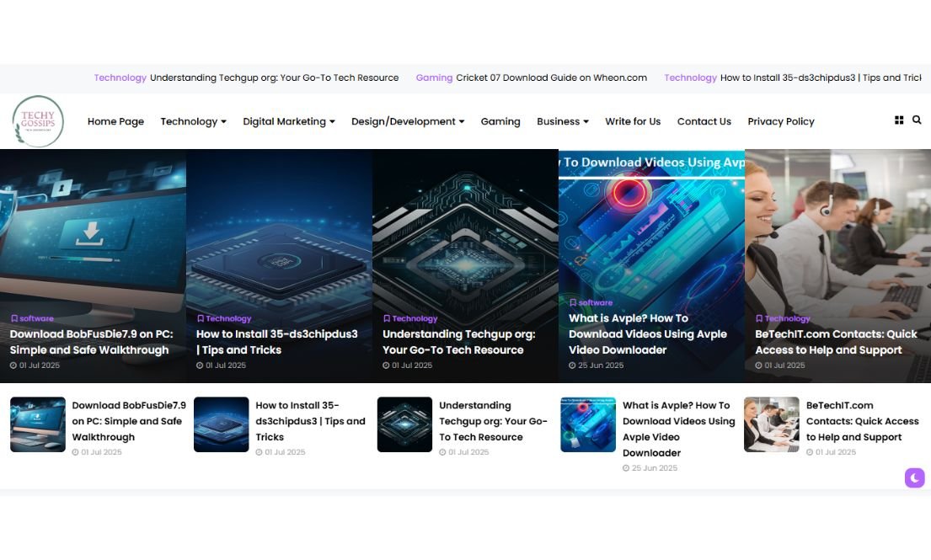Click the BeTechIT.com small thumbnail in list
The height and width of the screenshot is (560, 931).
[772, 424]
